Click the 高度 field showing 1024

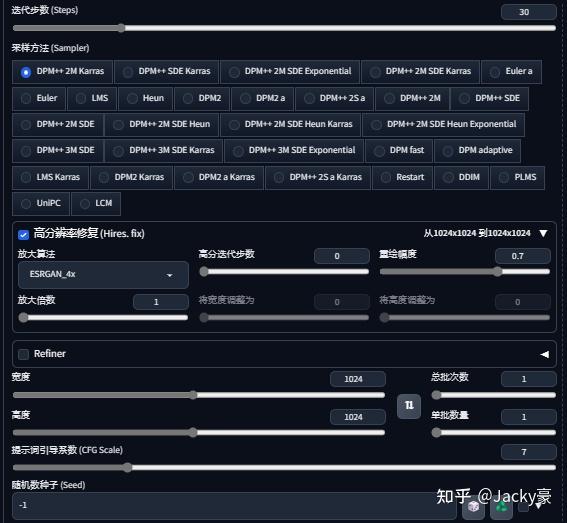(x=358, y=417)
